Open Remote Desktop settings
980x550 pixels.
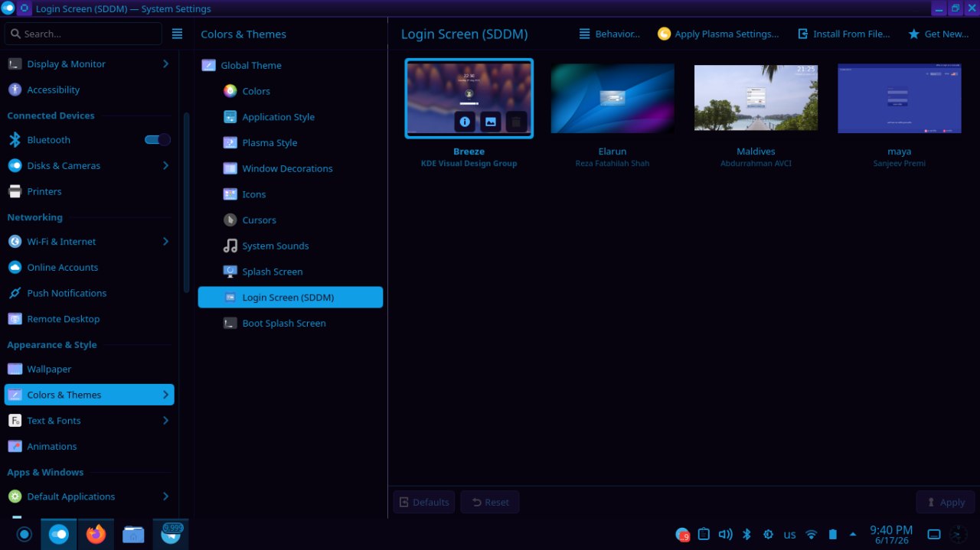pos(89,319)
